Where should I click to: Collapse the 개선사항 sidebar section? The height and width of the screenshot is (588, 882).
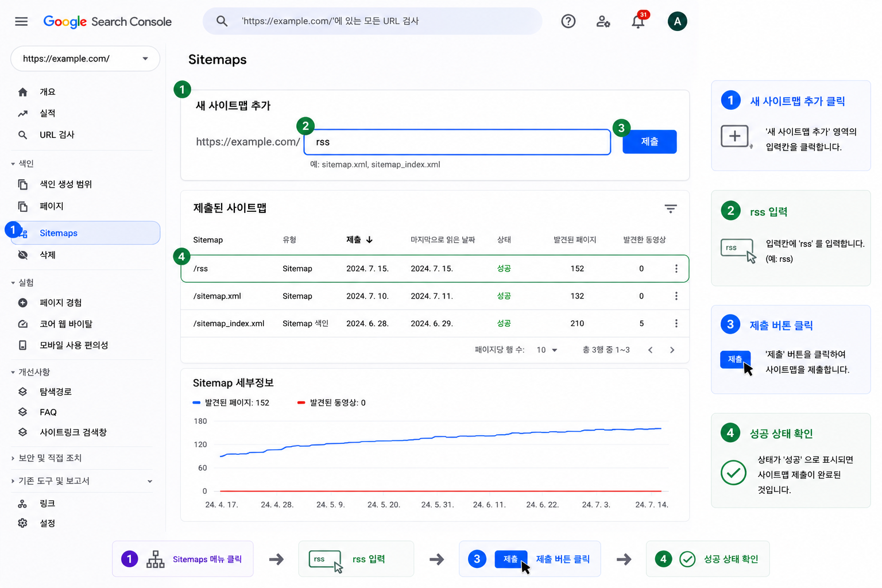coord(30,372)
